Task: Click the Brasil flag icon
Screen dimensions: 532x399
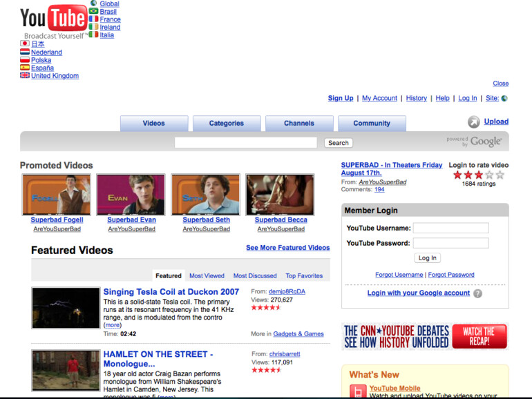Action: (94, 11)
